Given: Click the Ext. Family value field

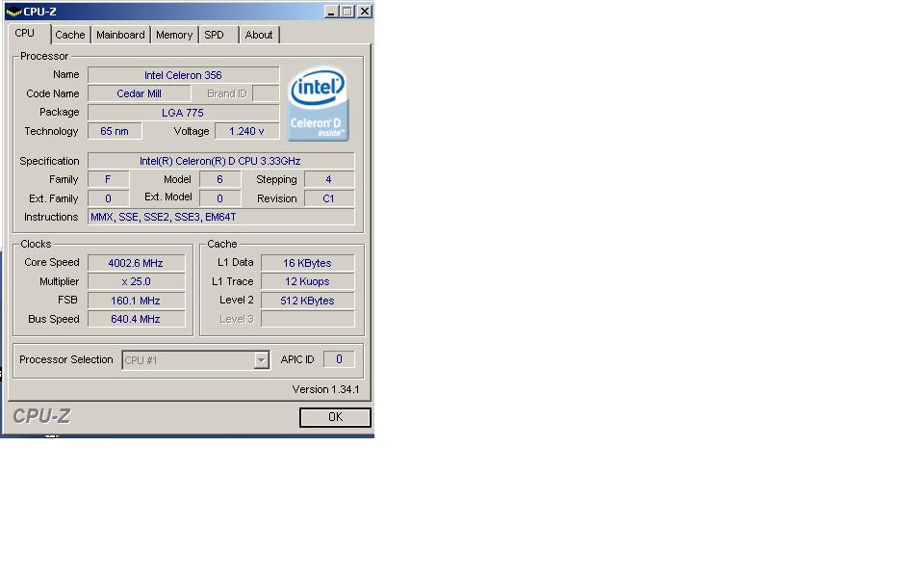Looking at the screenshot, I should 109,198.
